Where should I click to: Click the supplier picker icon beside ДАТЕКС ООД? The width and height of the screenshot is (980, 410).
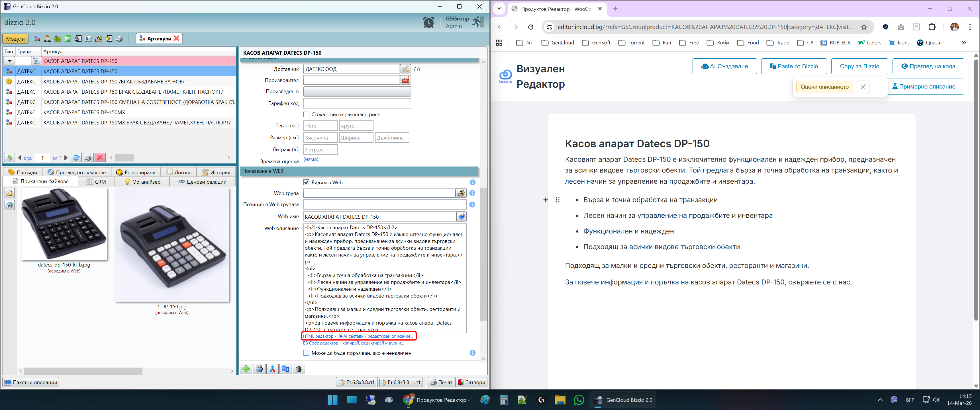pyautogui.click(x=406, y=69)
